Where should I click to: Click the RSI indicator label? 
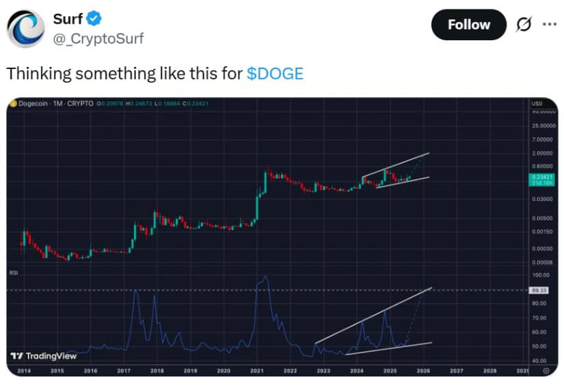(x=12, y=272)
